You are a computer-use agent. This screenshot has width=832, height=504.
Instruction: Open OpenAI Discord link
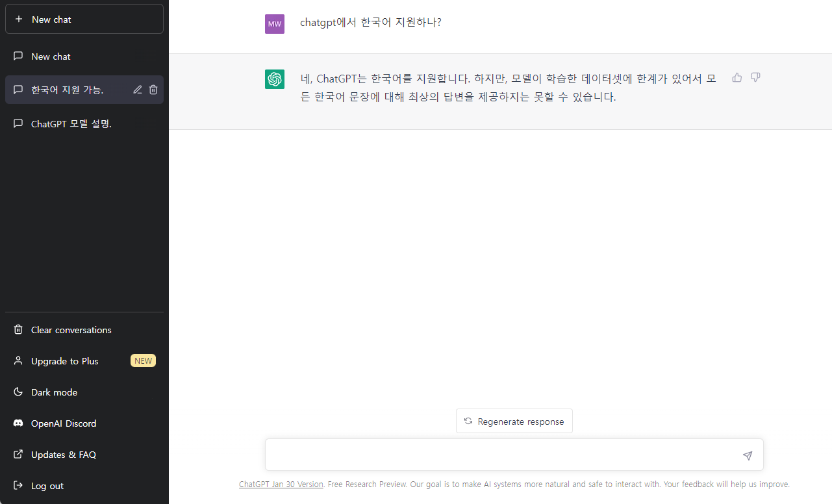pyautogui.click(x=84, y=423)
